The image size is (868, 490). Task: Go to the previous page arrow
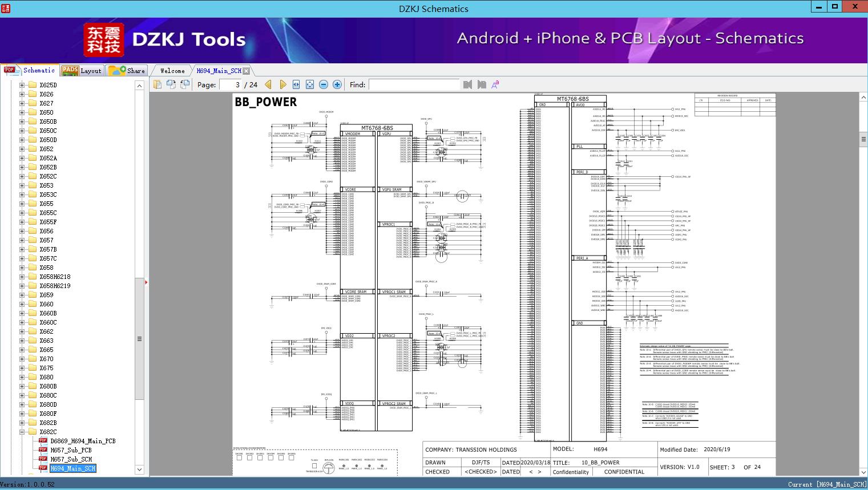coord(268,84)
